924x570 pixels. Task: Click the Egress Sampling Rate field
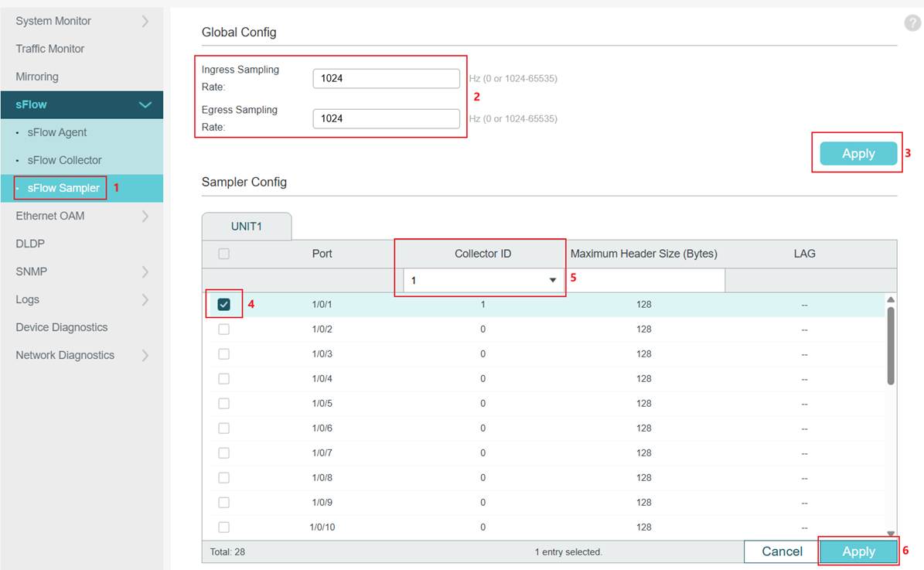click(x=386, y=118)
